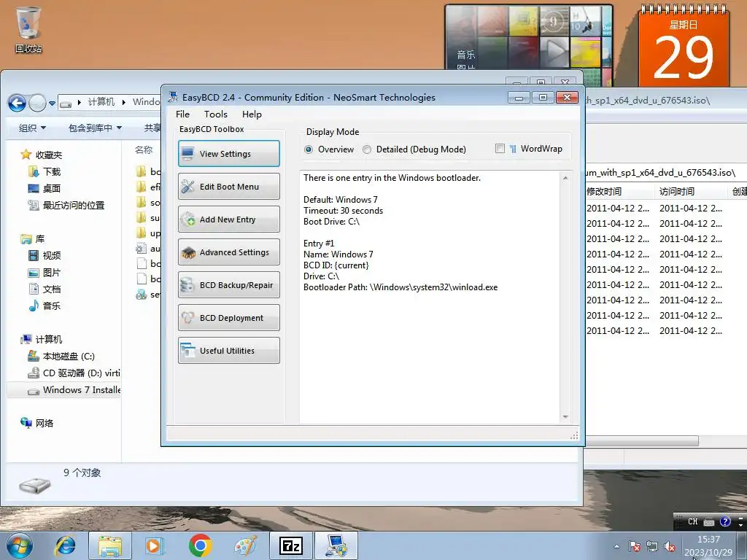Open the 组织 dropdown in Explorer toolbar
Image resolution: width=747 pixels, height=560 pixels.
point(32,128)
